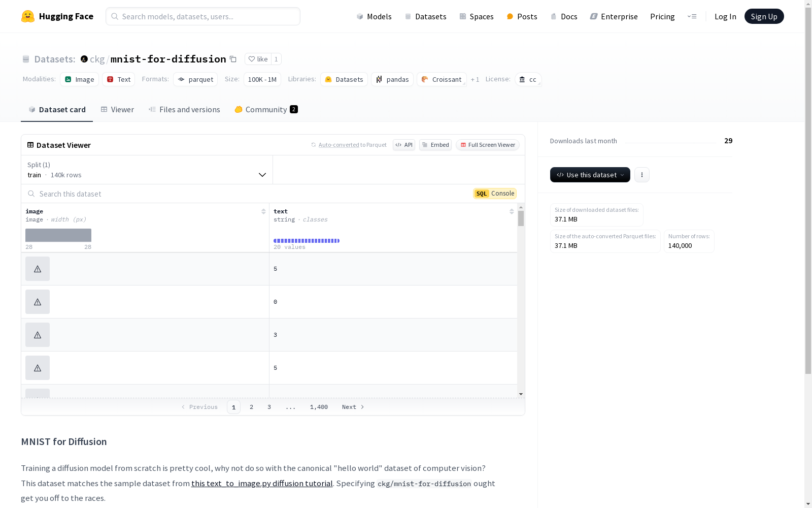Open the ckg namespace link
Image resolution: width=812 pixels, height=508 pixels.
[97, 59]
